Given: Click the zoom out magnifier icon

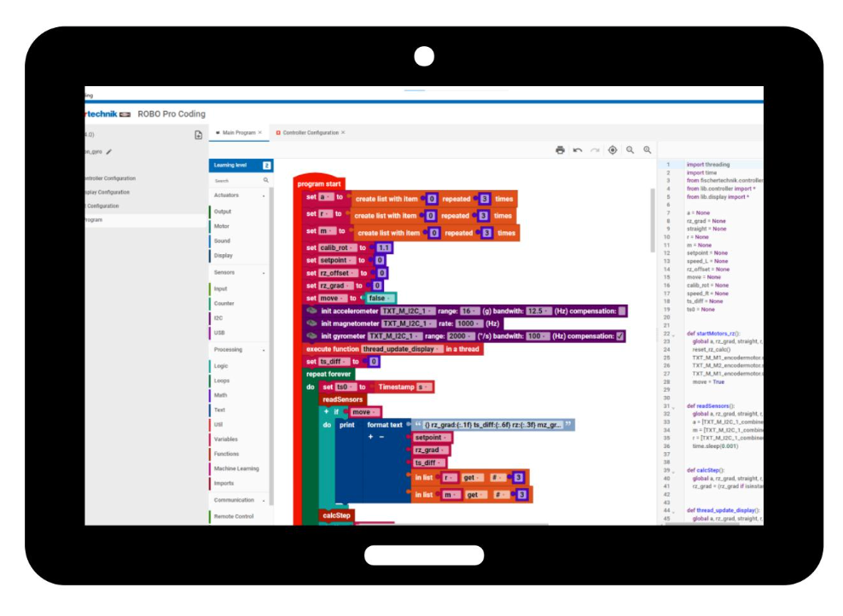Looking at the screenshot, I should 630,150.
